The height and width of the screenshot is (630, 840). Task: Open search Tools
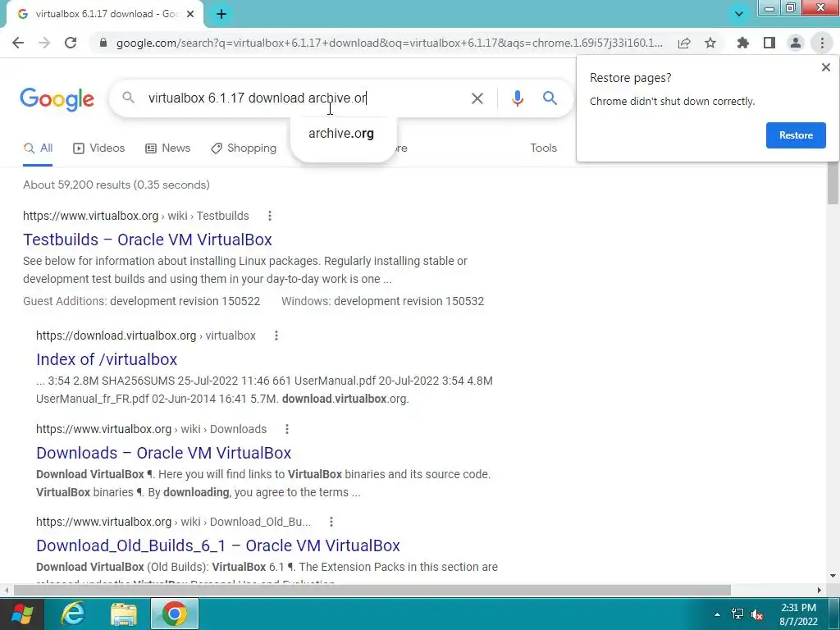543,148
